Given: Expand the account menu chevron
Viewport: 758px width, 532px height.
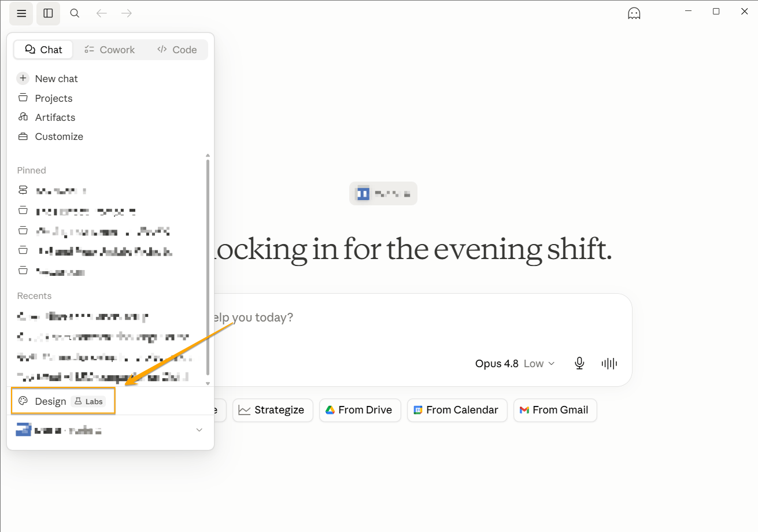Looking at the screenshot, I should pyautogui.click(x=199, y=430).
